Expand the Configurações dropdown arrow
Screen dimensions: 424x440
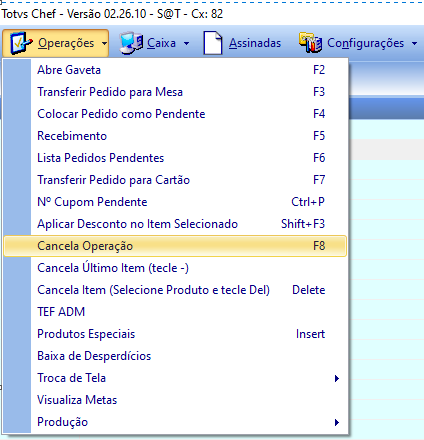[x=414, y=43]
